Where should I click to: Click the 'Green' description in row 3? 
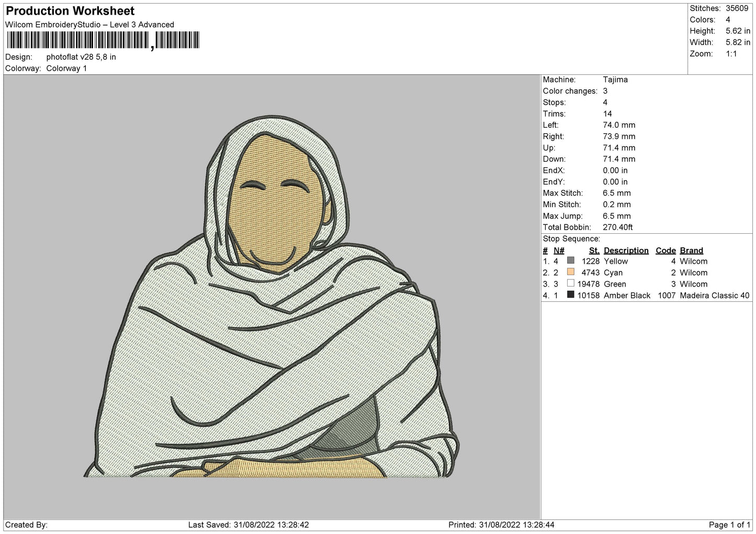point(614,284)
